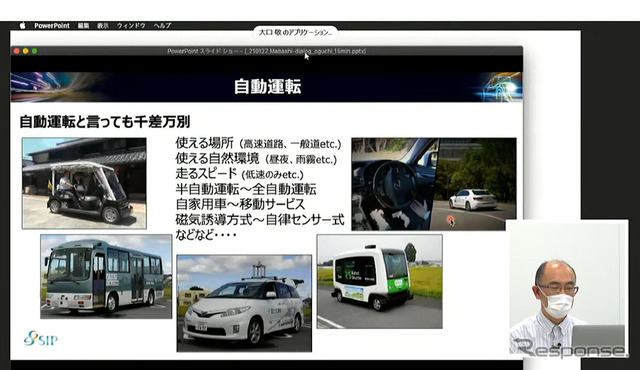Click the green fullscreen window button

pyautogui.click(x=35, y=51)
